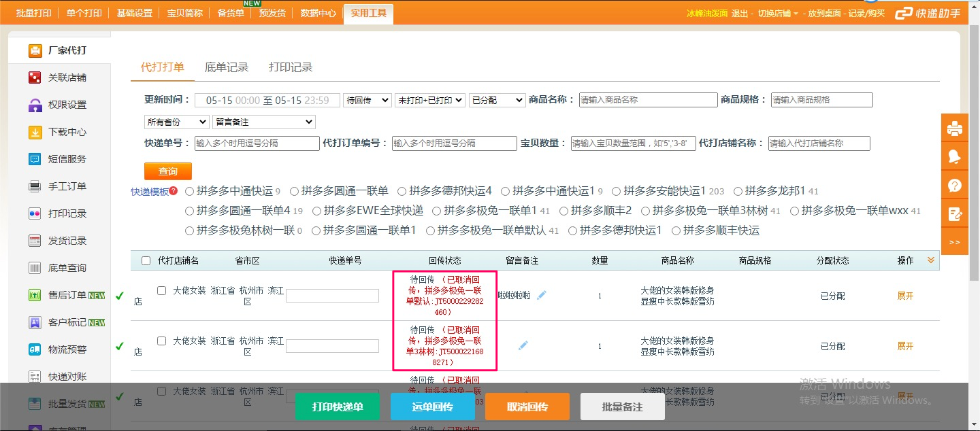Screen dimensions: 980x431
Task: Click the blue 运单回传 button
Action: point(433,407)
